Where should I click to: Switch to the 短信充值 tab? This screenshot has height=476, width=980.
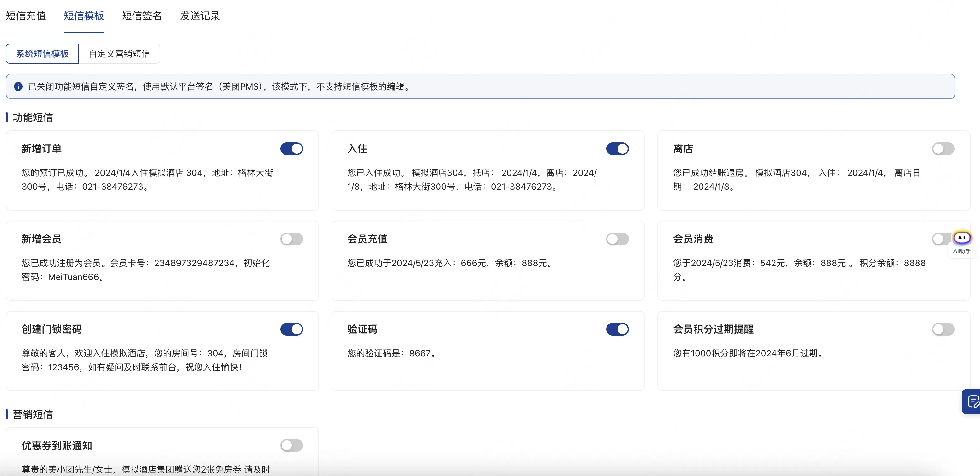[26, 16]
